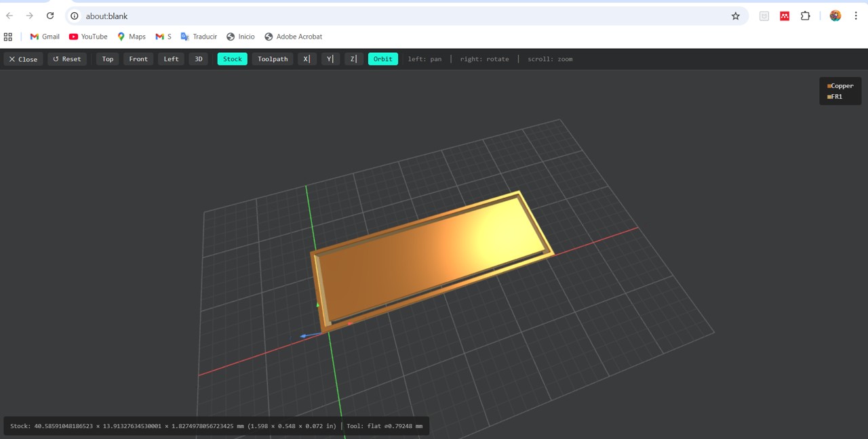Click the 'right: rotate' hint text

tap(484, 59)
